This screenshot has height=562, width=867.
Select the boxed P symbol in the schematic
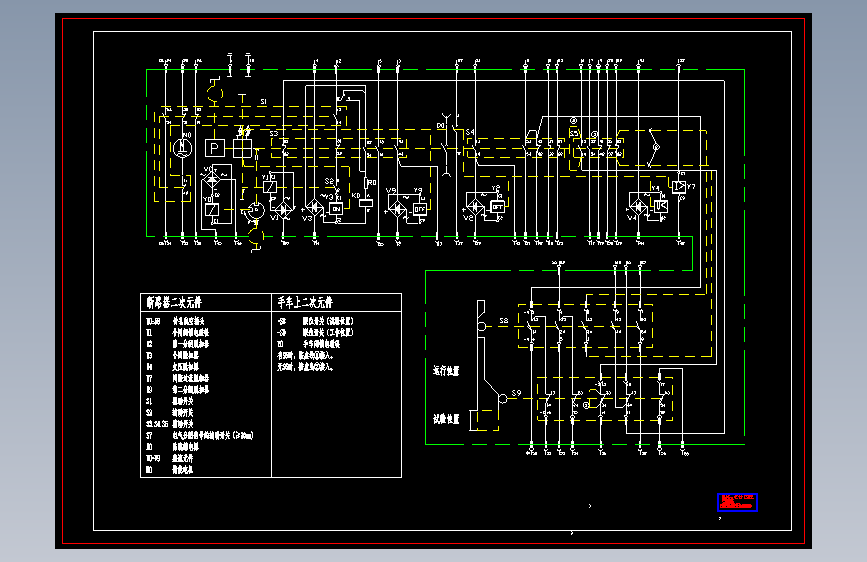[215, 148]
